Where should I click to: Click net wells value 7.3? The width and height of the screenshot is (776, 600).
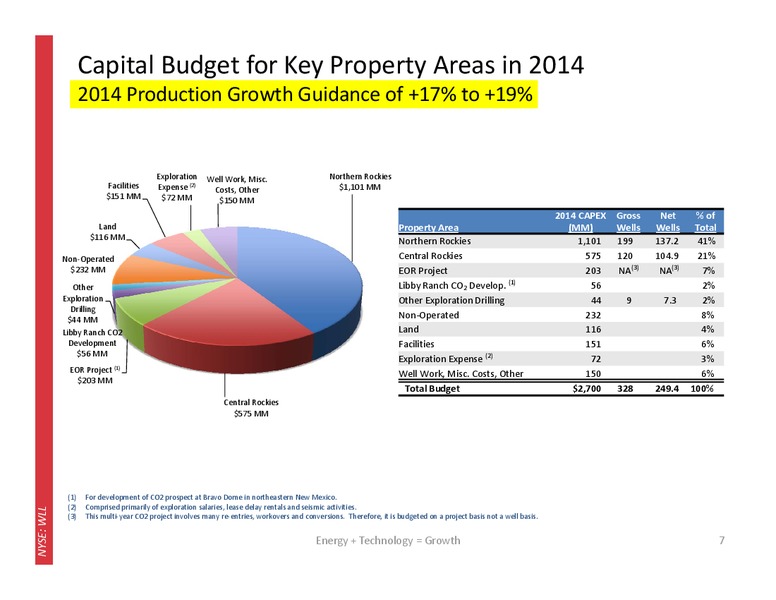pos(670,300)
